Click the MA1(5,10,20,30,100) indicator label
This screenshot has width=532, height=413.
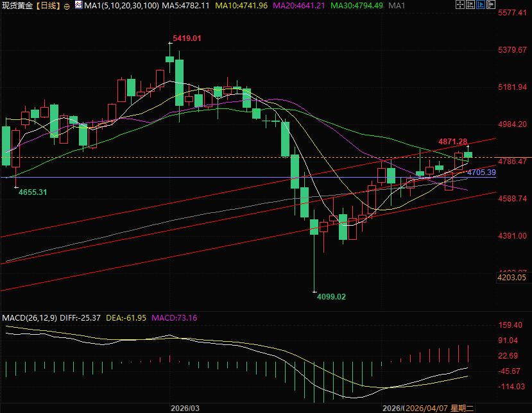[x=121, y=6]
